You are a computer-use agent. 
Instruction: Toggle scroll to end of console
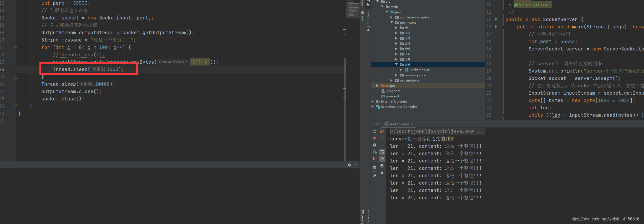point(382,159)
